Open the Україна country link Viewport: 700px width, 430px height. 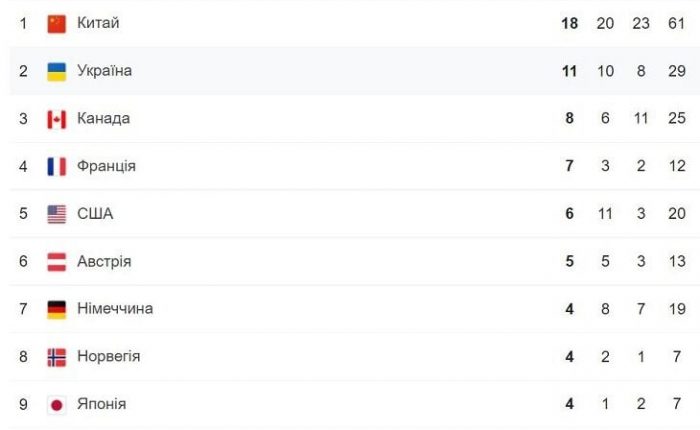pyautogui.click(x=104, y=71)
